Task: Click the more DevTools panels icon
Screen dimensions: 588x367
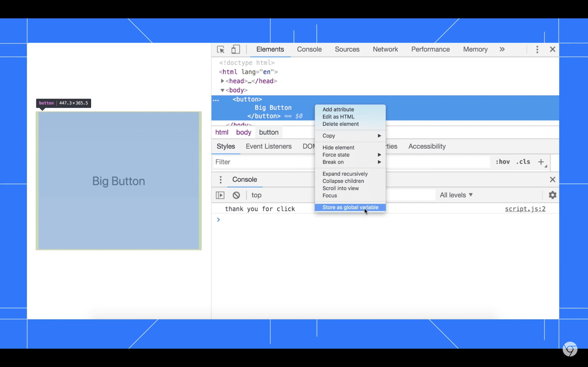Action: click(x=502, y=49)
